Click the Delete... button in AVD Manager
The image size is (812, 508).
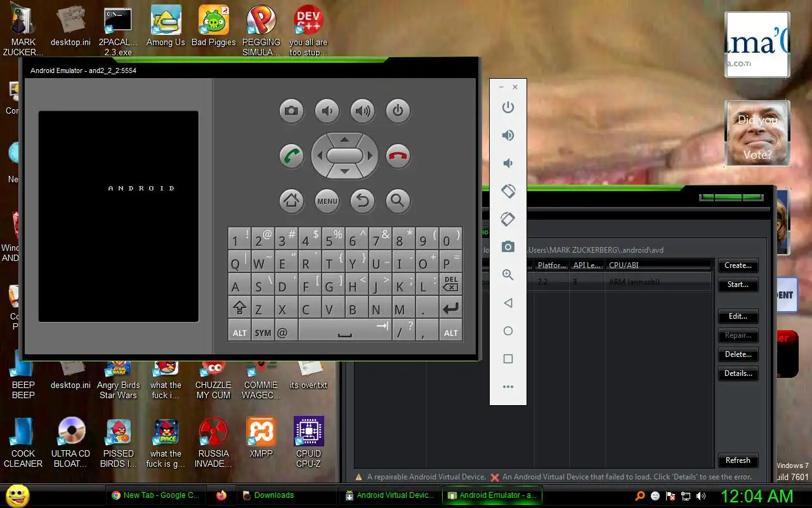click(x=738, y=354)
